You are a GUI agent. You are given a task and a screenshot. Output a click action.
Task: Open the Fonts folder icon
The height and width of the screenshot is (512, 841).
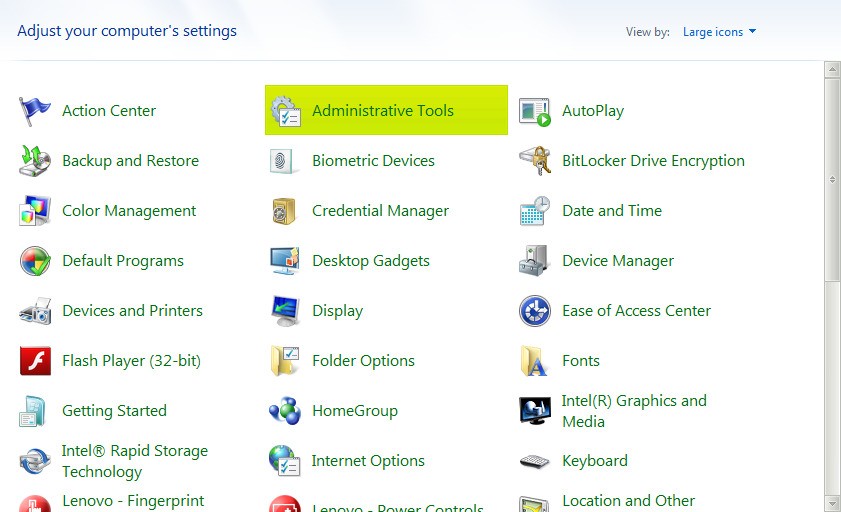pyautogui.click(x=535, y=361)
